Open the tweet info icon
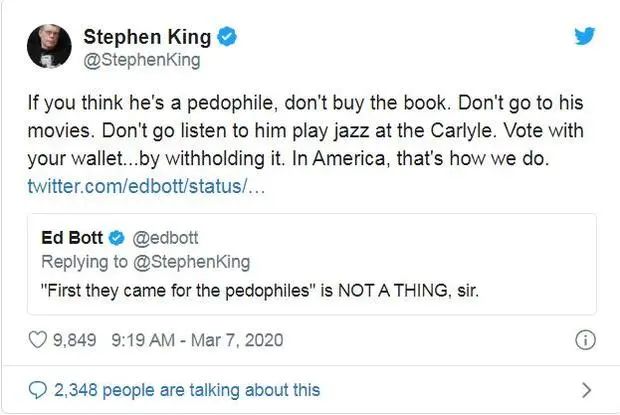 (585, 340)
